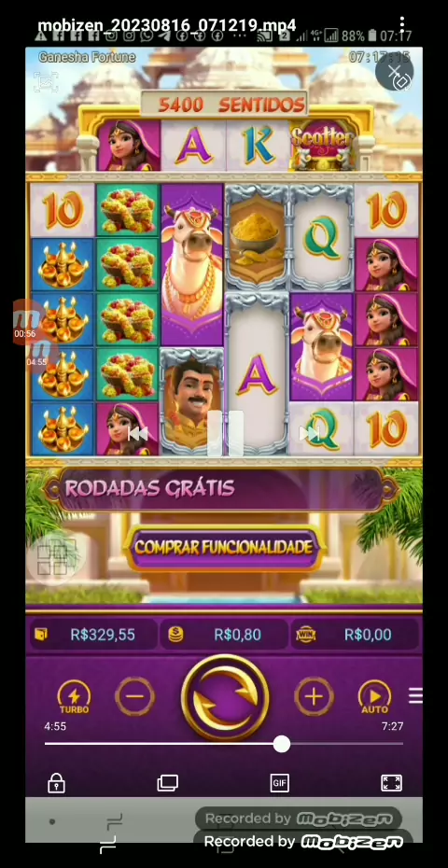Viewport: 448px width, 868px height.
Task: Enter fullscreen video mode
Action: click(391, 783)
